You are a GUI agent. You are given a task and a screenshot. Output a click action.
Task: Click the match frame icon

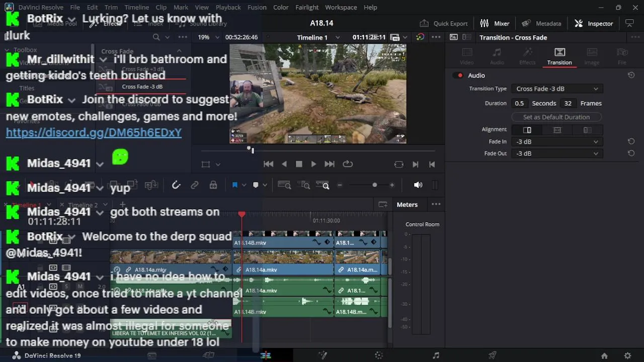tap(399, 164)
